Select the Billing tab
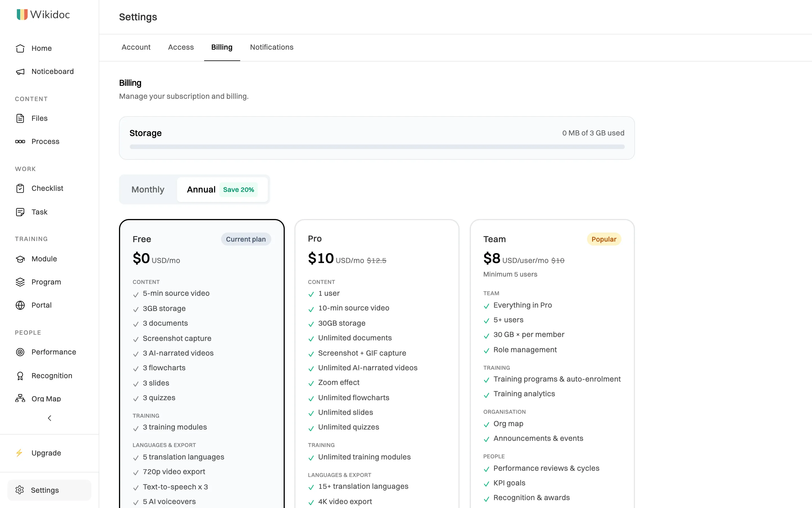 222,47
